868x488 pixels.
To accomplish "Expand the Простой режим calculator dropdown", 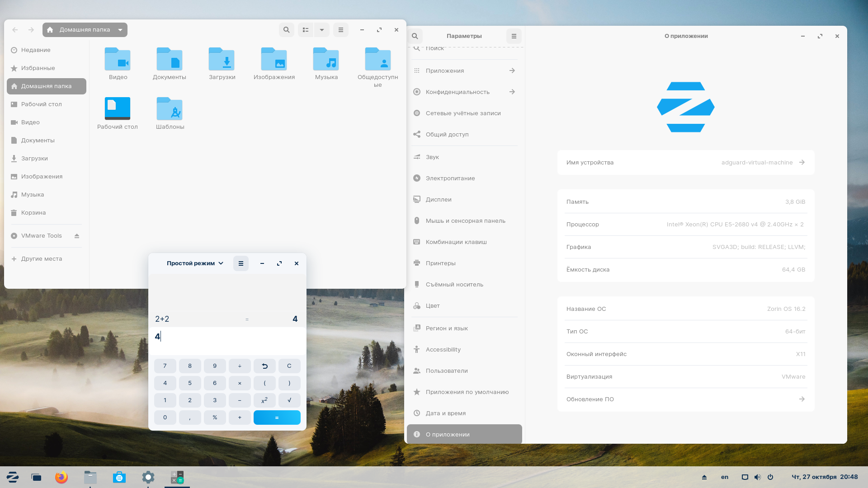I will (x=194, y=263).
